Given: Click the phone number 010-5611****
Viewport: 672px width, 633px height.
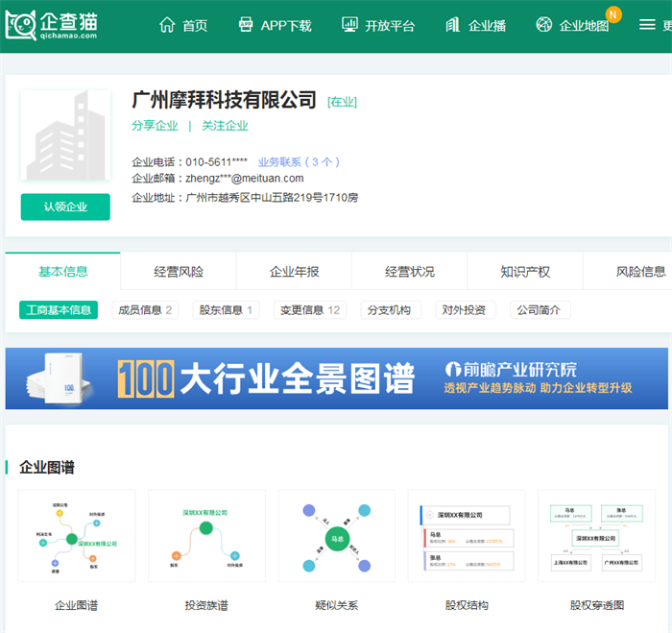Looking at the screenshot, I should point(216,162).
